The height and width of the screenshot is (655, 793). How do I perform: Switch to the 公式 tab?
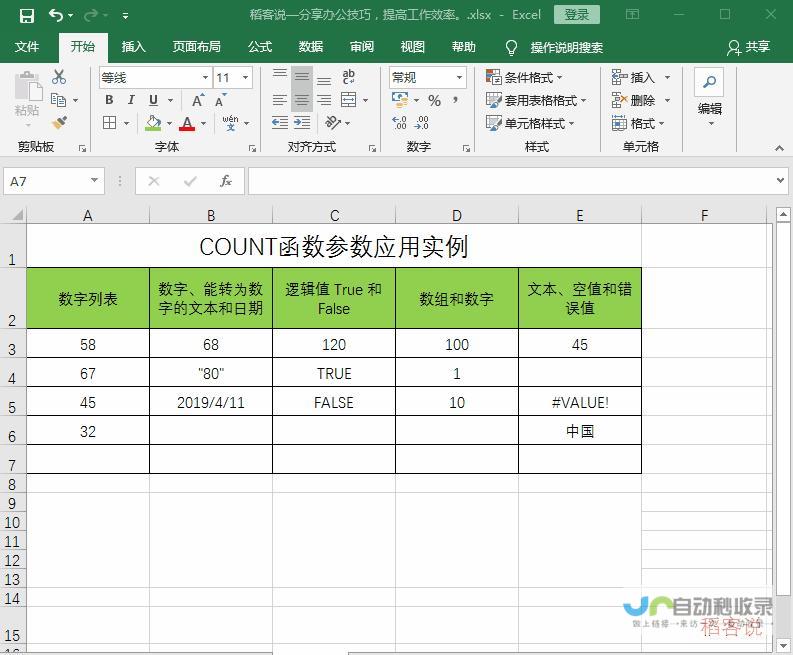click(x=260, y=47)
